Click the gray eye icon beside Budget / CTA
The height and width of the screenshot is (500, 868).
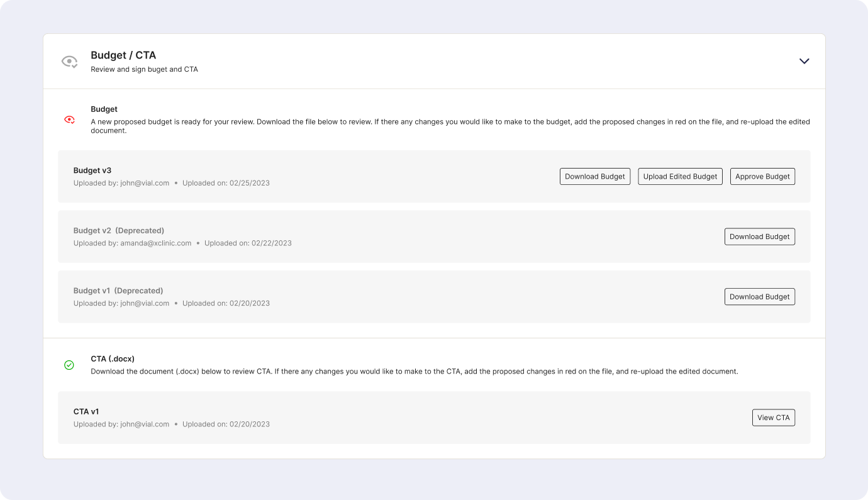coord(69,62)
